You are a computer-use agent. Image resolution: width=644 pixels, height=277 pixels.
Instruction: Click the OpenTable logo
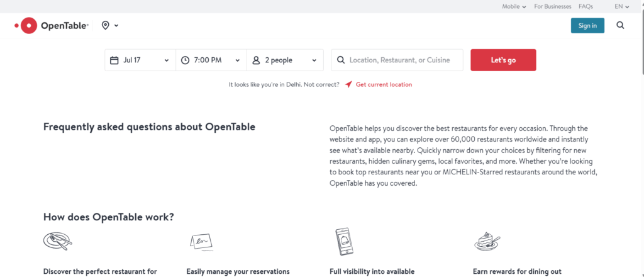click(x=52, y=25)
